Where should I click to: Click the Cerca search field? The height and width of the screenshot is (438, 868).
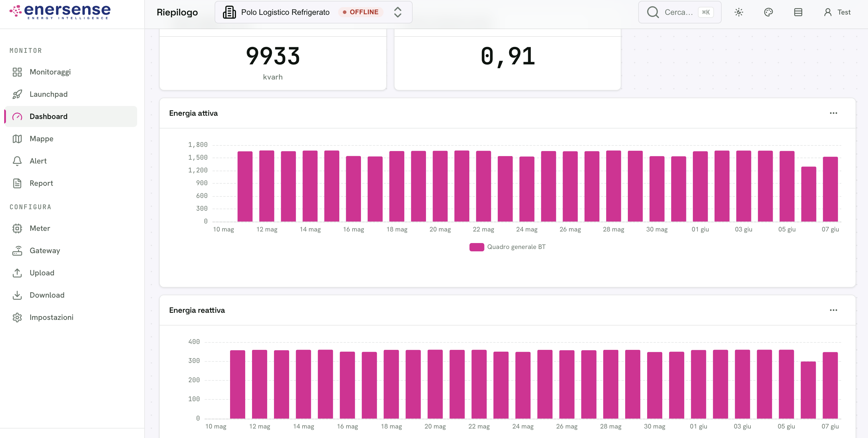click(x=679, y=12)
